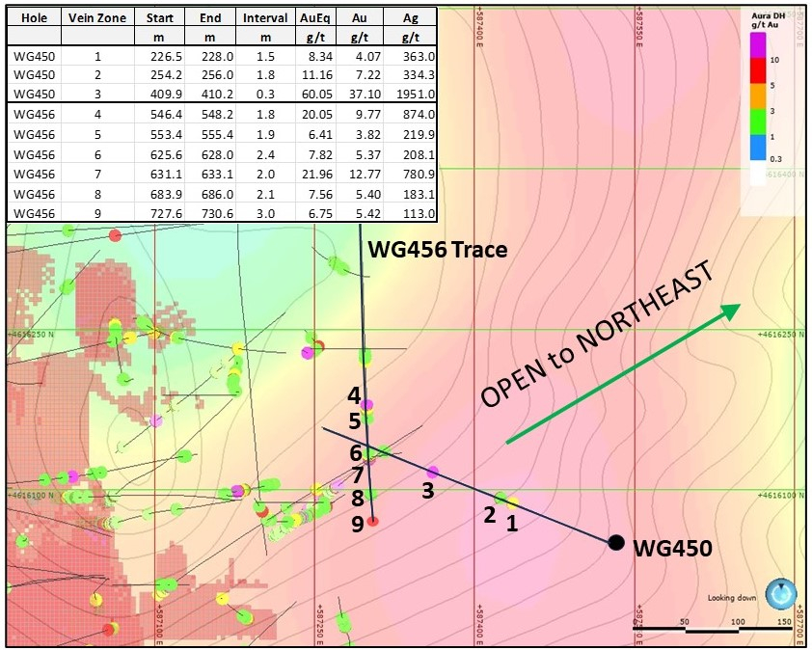Click the magenta marker at vein zone 3
The image size is (812, 650).
[433, 472]
